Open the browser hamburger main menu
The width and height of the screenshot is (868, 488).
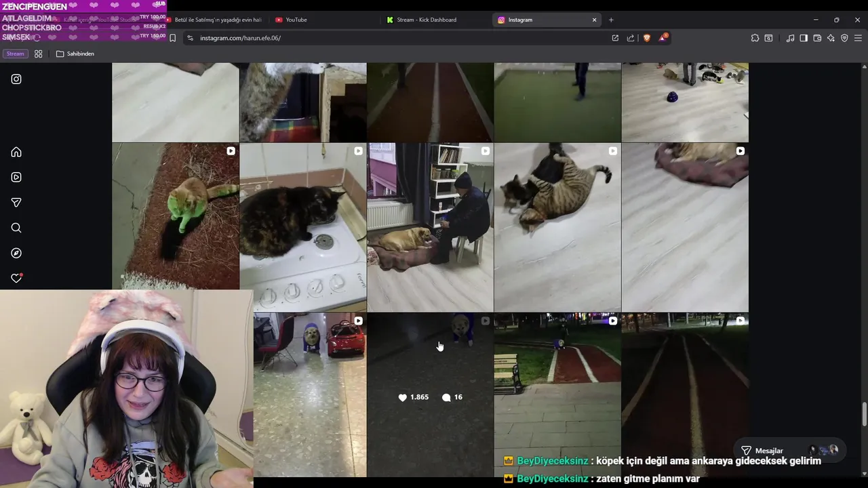pos(858,38)
